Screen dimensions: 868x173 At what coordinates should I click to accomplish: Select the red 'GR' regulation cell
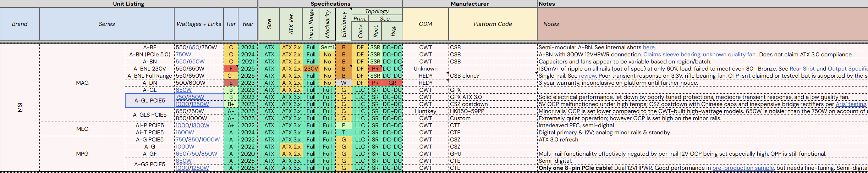click(x=392, y=83)
